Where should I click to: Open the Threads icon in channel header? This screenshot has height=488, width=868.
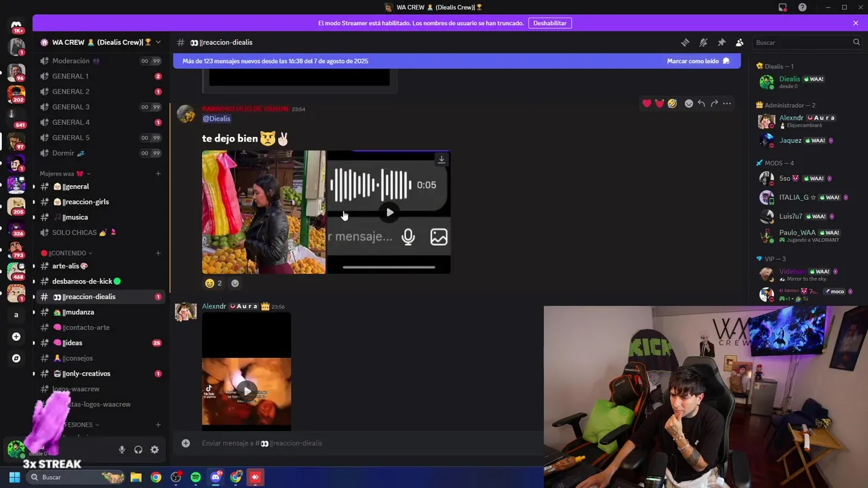[x=685, y=42]
